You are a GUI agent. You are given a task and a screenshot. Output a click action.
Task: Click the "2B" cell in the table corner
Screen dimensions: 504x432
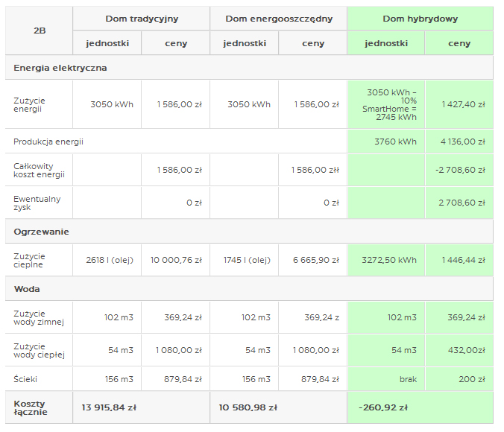(40, 31)
